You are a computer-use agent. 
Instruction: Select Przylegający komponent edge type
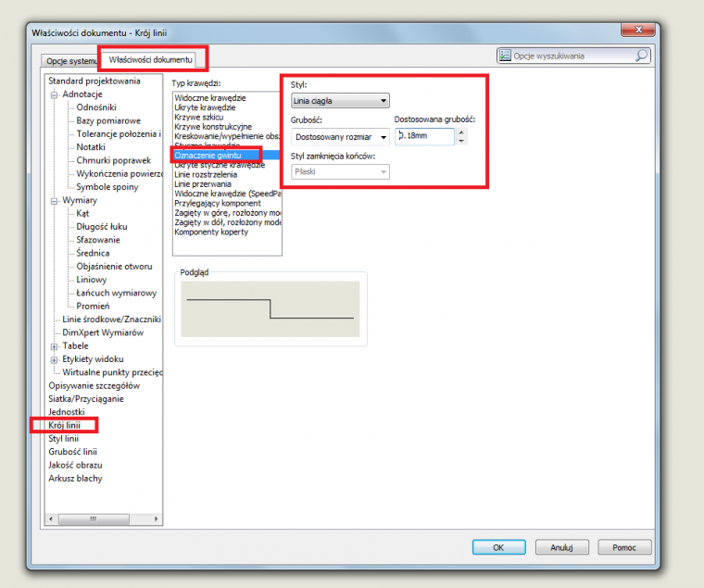pyautogui.click(x=218, y=204)
